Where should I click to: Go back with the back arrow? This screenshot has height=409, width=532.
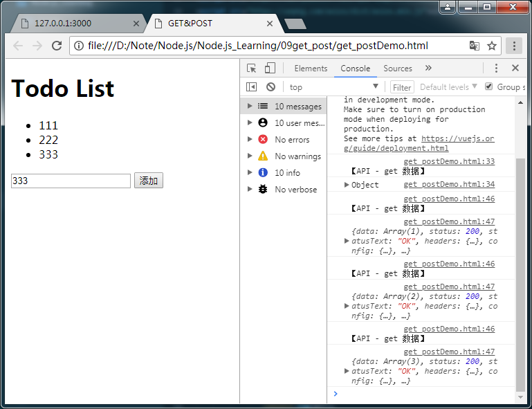(18, 46)
